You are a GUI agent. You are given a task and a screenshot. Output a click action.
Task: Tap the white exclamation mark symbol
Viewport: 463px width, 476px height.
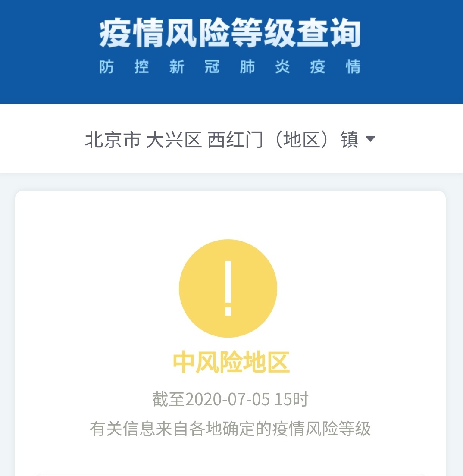(x=228, y=288)
